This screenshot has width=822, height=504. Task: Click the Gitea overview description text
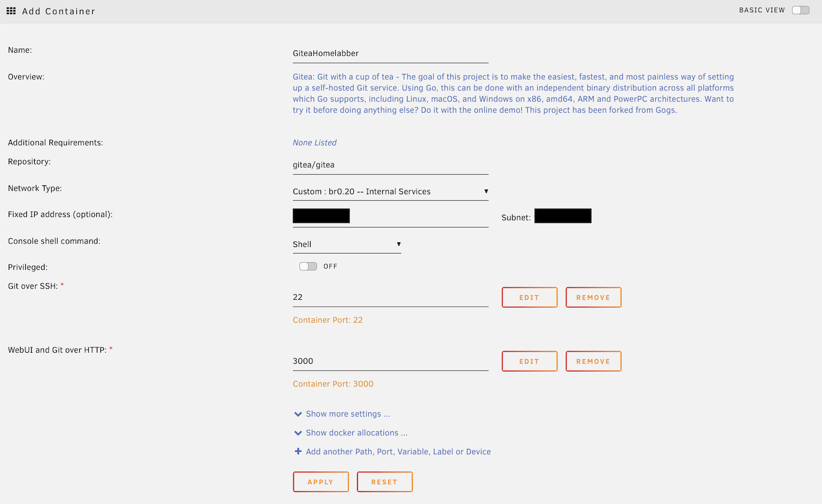(x=514, y=93)
